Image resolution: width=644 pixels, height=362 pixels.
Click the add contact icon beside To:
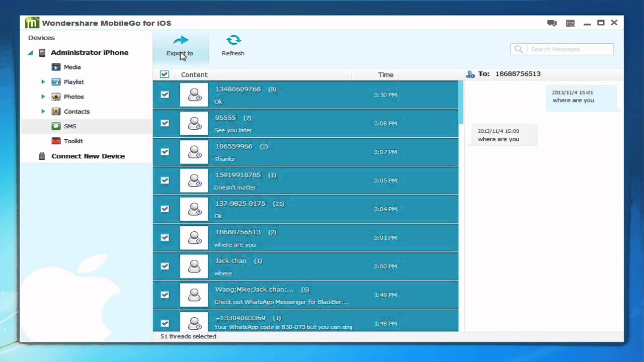pyautogui.click(x=470, y=74)
